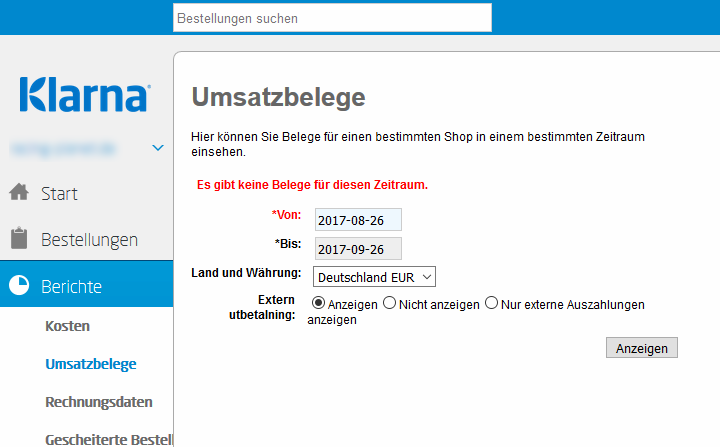Click the Klarna logo
This screenshot has height=447, width=720.
click(x=84, y=95)
